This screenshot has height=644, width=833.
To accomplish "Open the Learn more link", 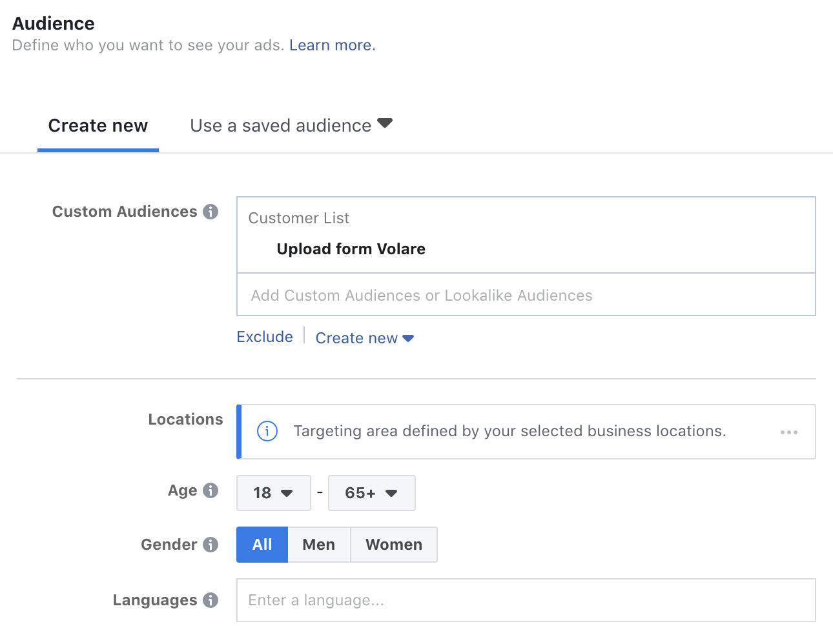I will click(332, 45).
